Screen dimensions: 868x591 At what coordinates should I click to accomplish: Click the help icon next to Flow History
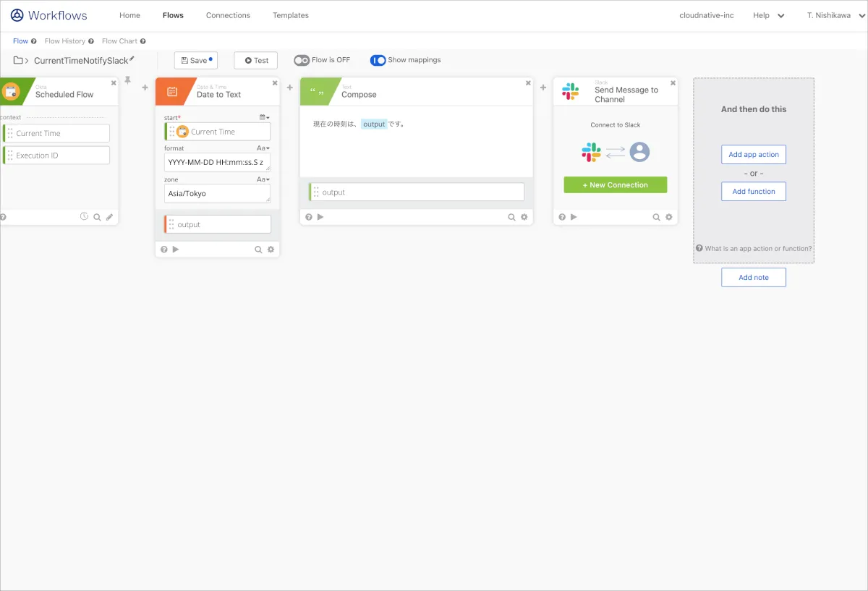click(91, 41)
